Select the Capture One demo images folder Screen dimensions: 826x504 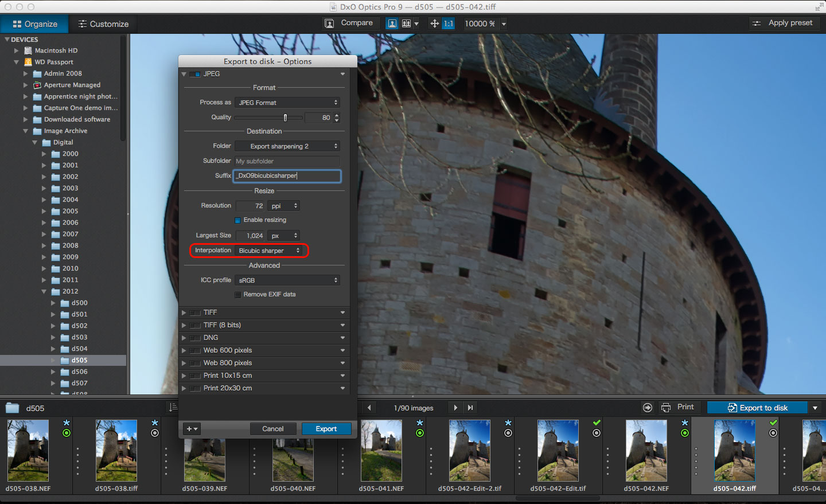click(x=81, y=108)
